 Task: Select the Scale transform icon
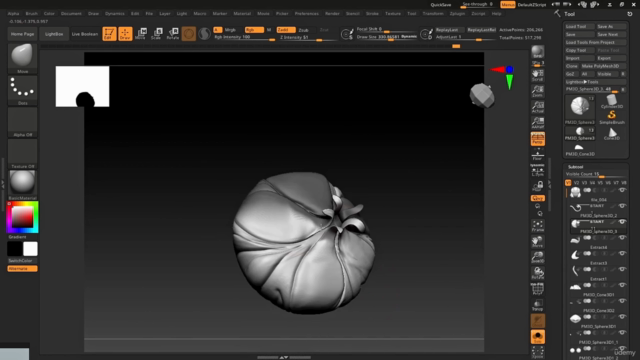tap(157, 34)
